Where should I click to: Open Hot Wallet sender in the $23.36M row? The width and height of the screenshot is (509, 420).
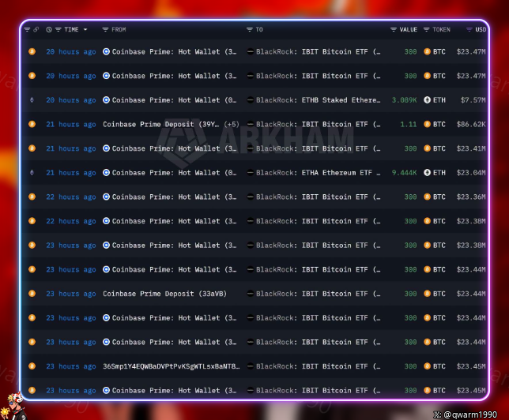[x=175, y=197]
